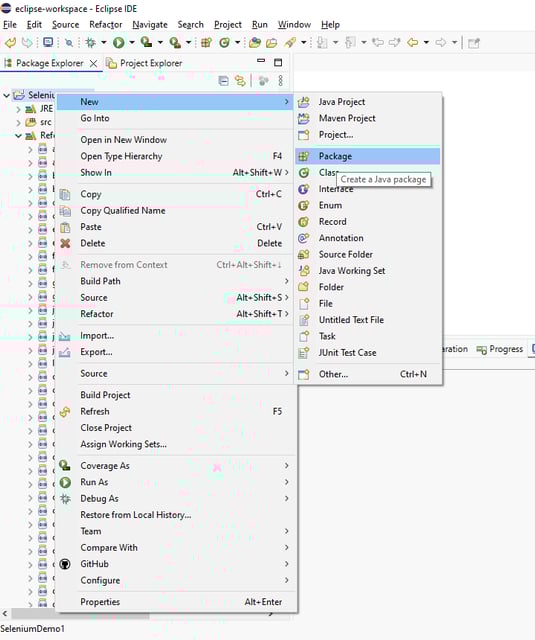The width and height of the screenshot is (535, 640).
Task: Click the New Java Class toolbar icon
Action: point(224,42)
